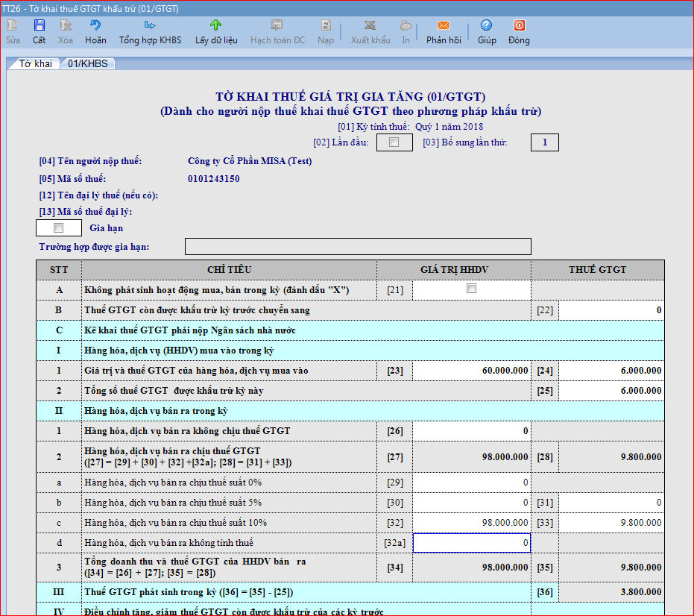Viewport: 694px width, 616px height.
Task: Click row 'Kê khai thuế GTGT phải nộp Ngân sách nhà nước'
Action: pyautogui.click(x=350, y=330)
